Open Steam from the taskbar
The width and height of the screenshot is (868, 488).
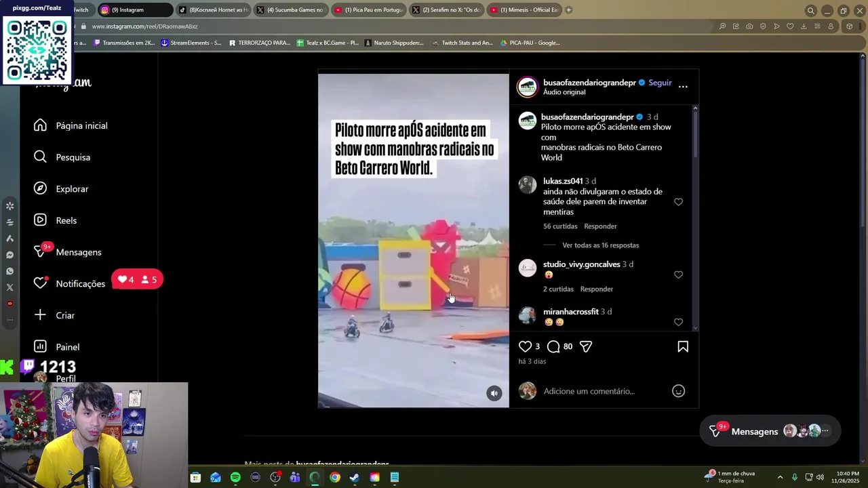click(355, 477)
